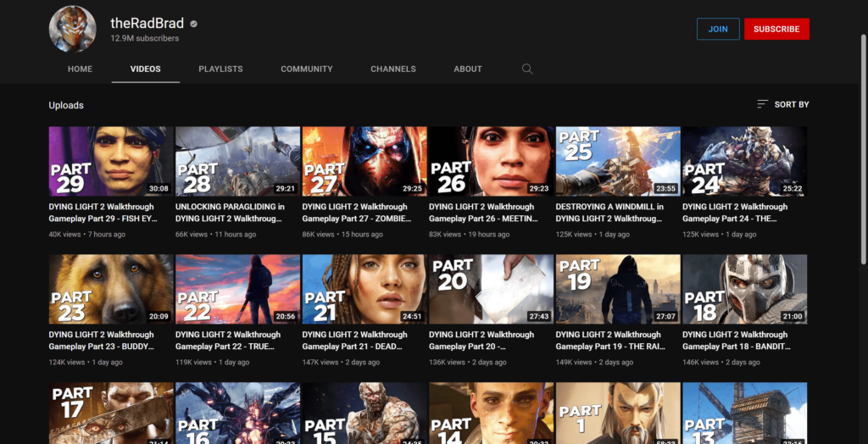This screenshot has width=868, height=444.
Task: Open the Part 18 masked bandit thumbnail
Action: pyautogui.click(x=745, y=289)
